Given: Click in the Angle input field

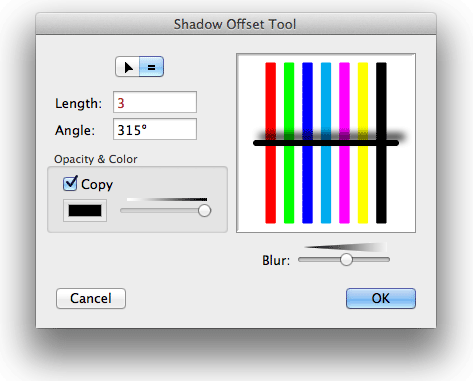Looking at the screenshot, I should (x=155, y=129).
